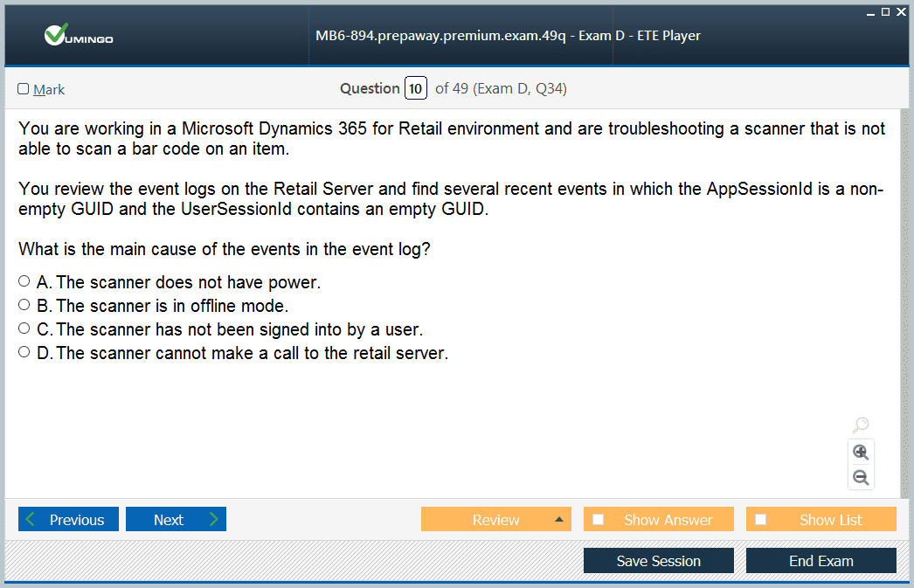Screen dimensions: 914x588
Task: Expand the Review dropdown arrow
Action: [x=559, y=519]
